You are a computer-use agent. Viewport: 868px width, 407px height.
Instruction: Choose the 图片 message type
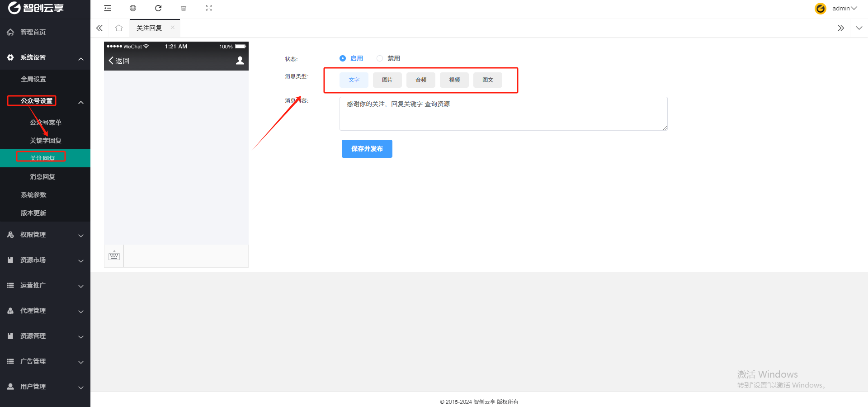coord(387,80)
